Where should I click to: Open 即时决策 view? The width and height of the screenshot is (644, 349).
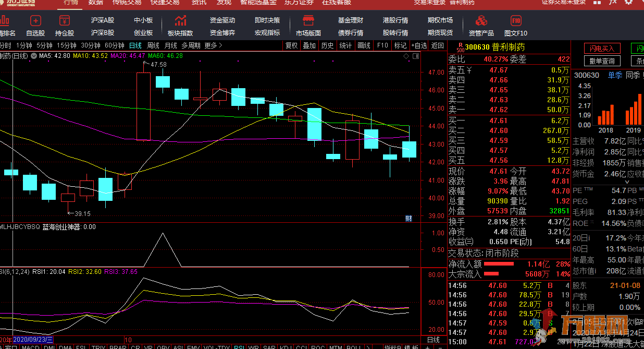pos(267,20)
